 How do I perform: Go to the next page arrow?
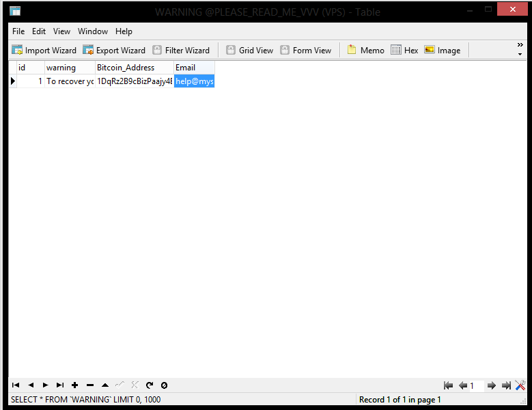coord(491,385)
